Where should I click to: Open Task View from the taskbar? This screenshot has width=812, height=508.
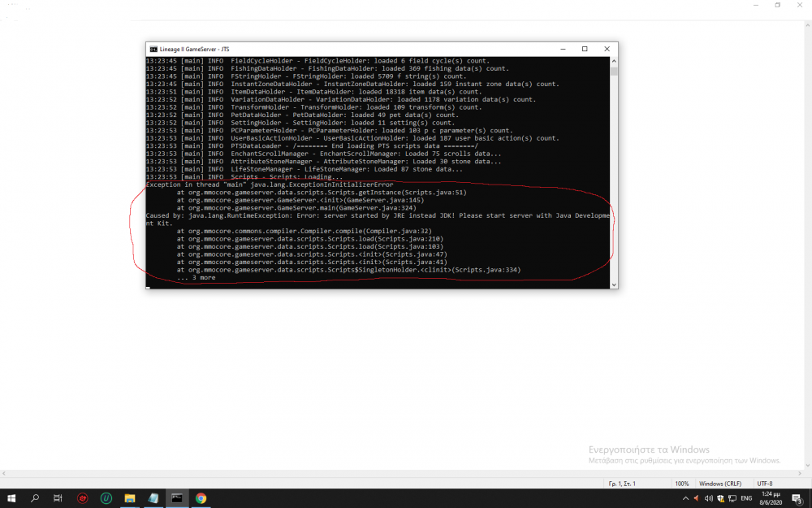point(58,497)
